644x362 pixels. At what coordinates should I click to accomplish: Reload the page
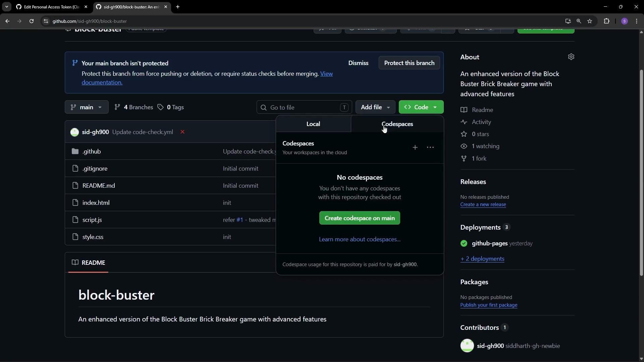coord(32,21)
